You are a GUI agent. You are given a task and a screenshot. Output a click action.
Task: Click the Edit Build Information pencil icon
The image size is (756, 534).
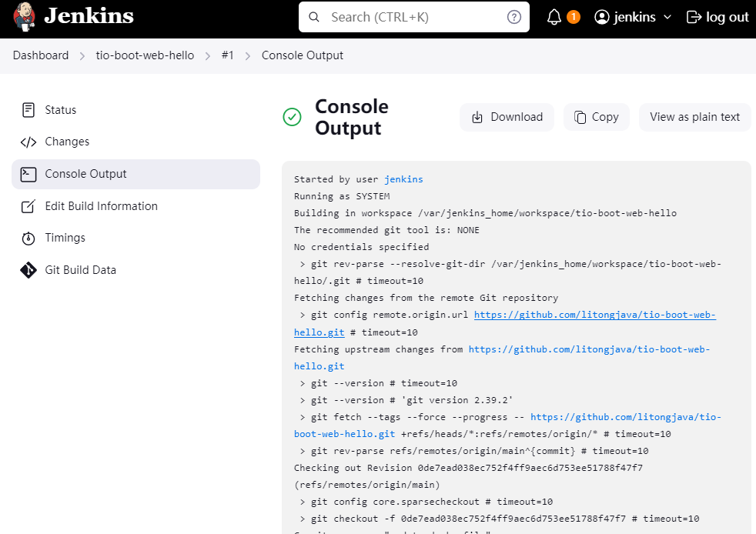coord(28,206)
